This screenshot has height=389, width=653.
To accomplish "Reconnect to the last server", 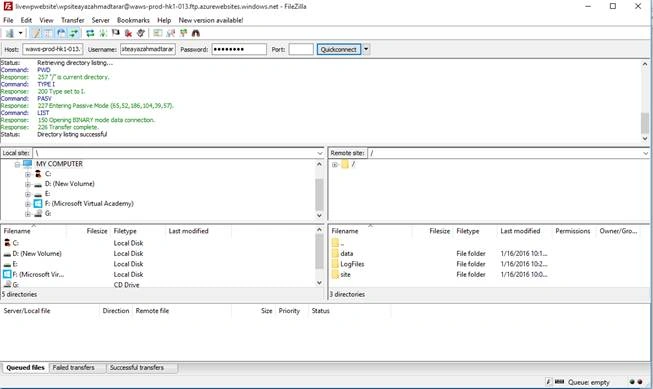I will 141,33.
